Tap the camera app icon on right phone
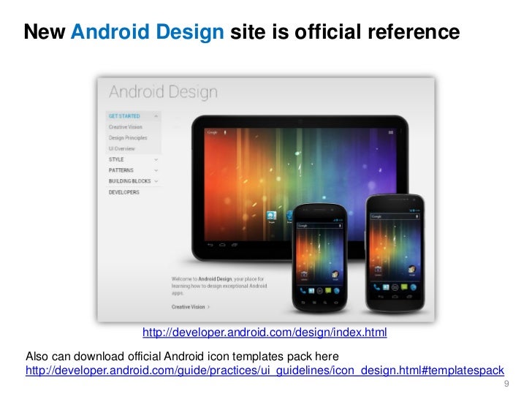 pos(378,270)
